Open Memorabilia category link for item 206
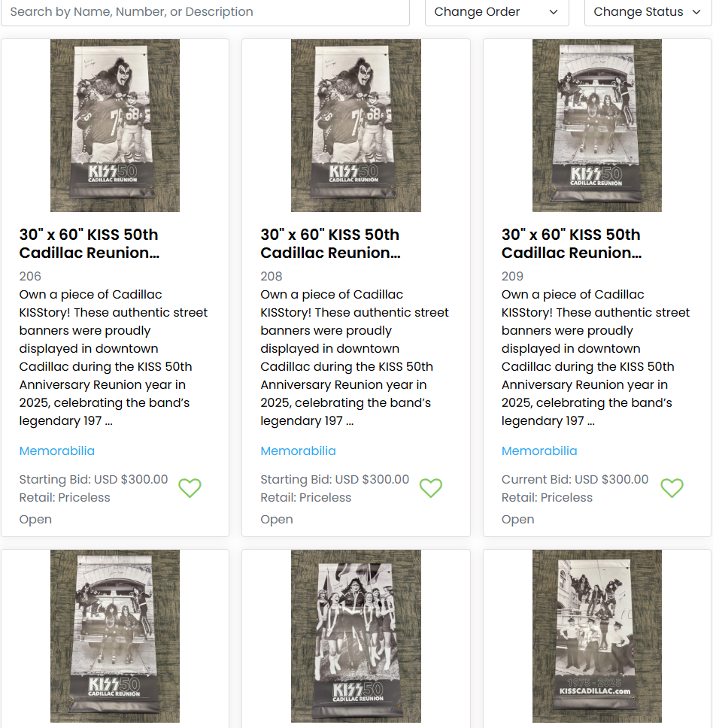The height and width of the screenshot is (728, 713). click(x=57, y=450)
